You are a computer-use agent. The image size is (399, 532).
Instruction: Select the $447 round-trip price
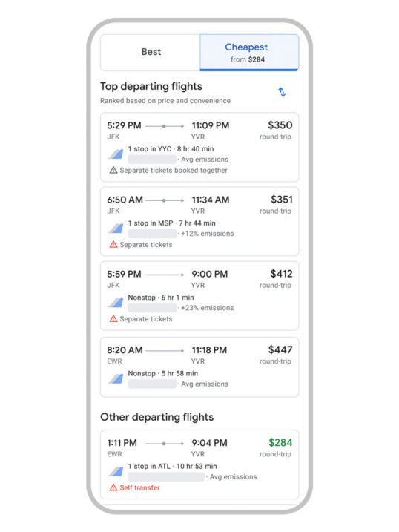click(280, 349)
